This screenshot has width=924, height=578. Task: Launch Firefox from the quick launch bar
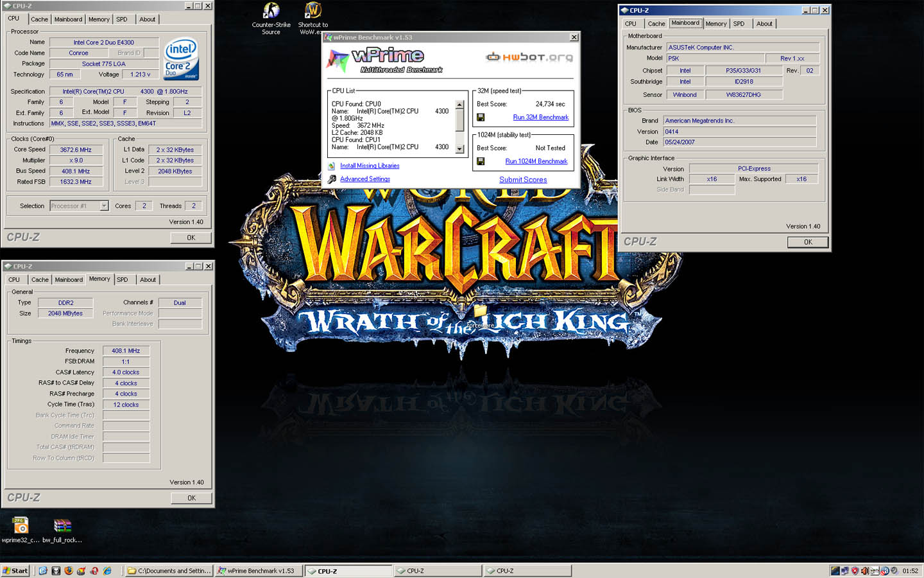point(69,570)
